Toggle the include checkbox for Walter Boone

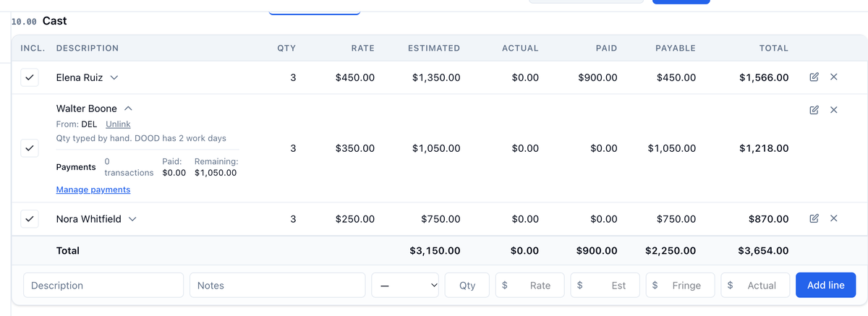[29, 148]
